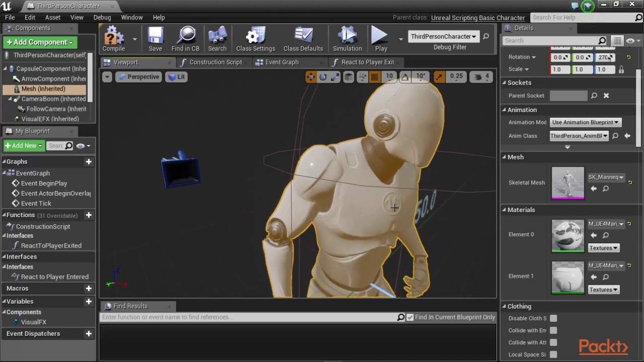Click the Play button in the toolbar
The image size is (644, 362).
click(381, 39)
